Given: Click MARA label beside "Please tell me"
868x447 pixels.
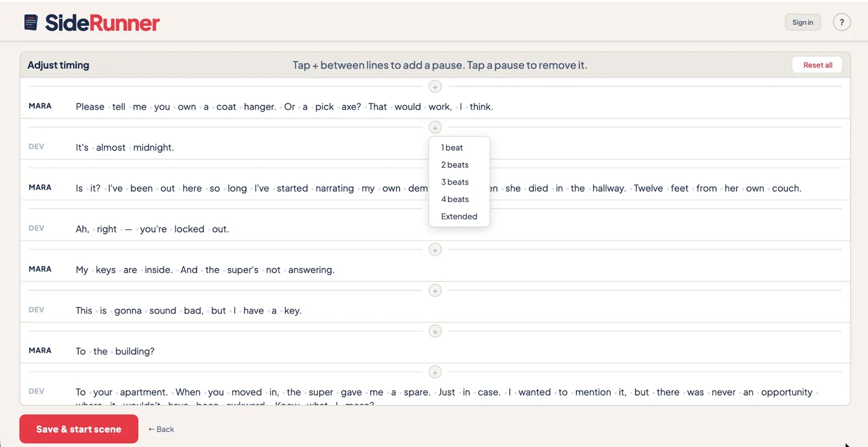Looking at the screenshot, I should click(x=40, y=106).
